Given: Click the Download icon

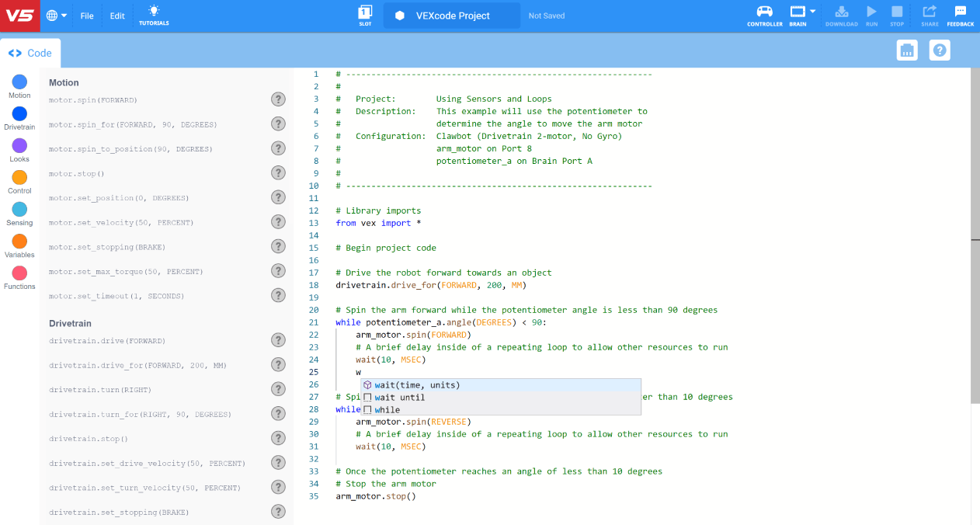Looking at the screenshot, I should (842, 15).
